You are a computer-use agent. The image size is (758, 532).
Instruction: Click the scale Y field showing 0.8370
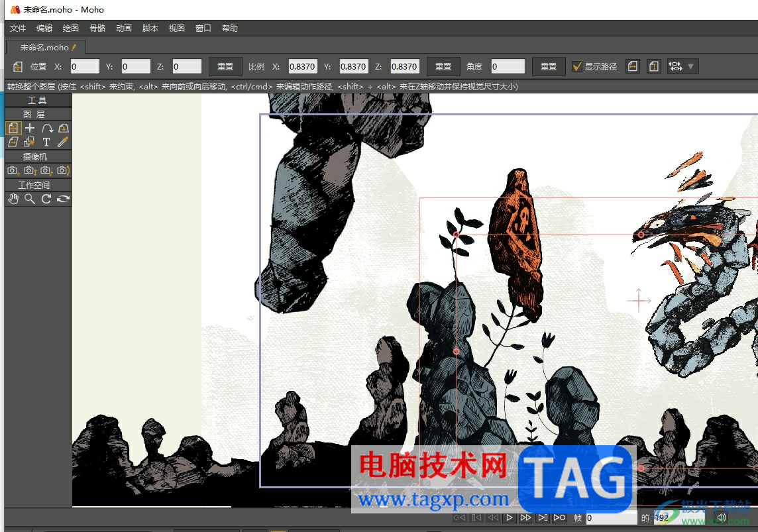tap(354, 67)
